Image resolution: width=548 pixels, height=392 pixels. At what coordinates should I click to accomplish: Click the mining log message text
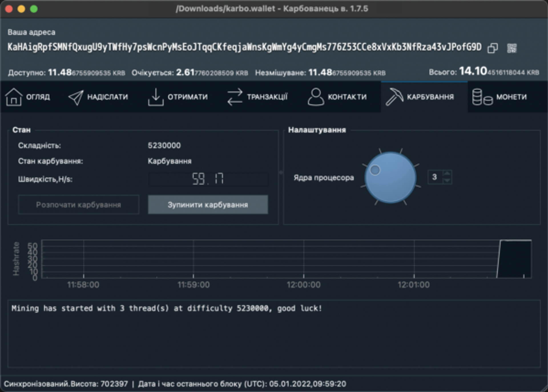tap(167, 308)
